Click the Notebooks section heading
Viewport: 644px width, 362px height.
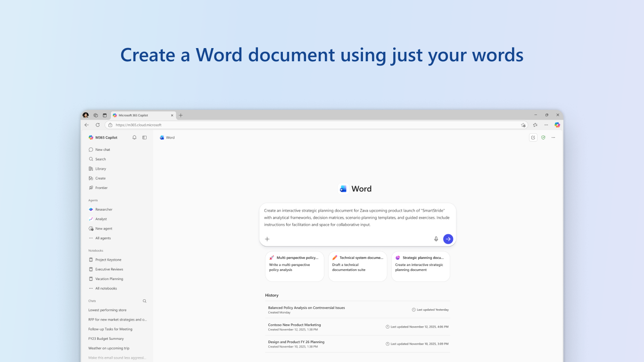96,251
